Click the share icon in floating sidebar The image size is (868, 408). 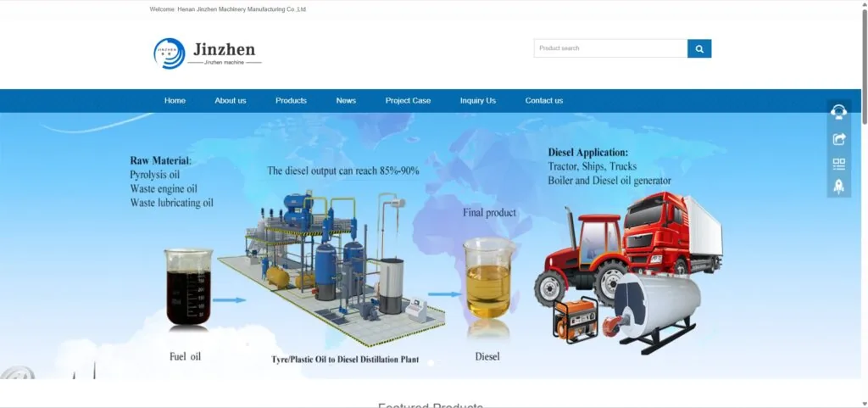coord(838,139)
